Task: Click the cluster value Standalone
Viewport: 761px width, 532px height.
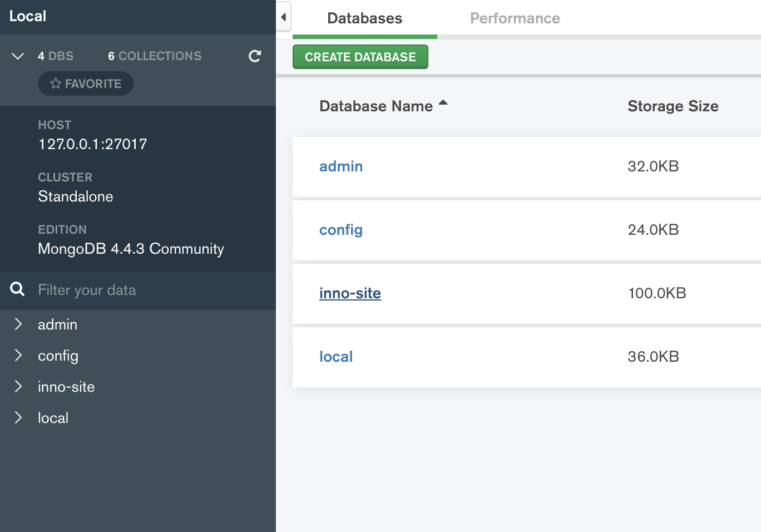Action: click(x=76, y=196)
